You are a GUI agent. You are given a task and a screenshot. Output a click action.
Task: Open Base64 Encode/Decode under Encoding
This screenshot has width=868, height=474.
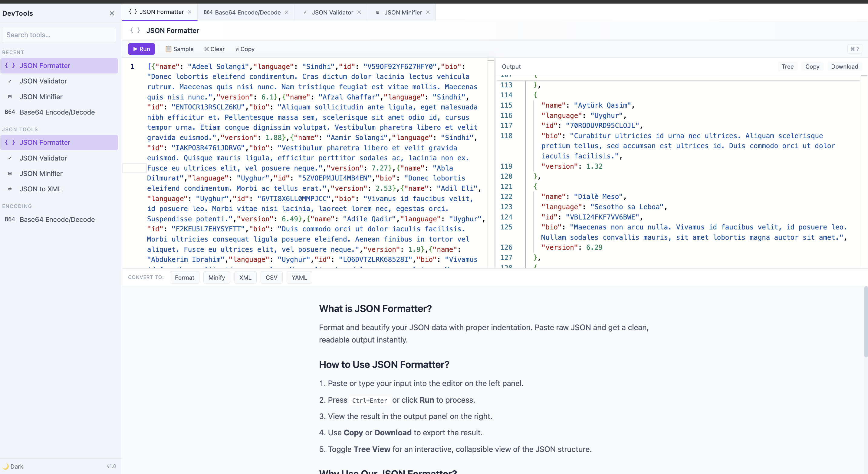click(x=57, y=219)
